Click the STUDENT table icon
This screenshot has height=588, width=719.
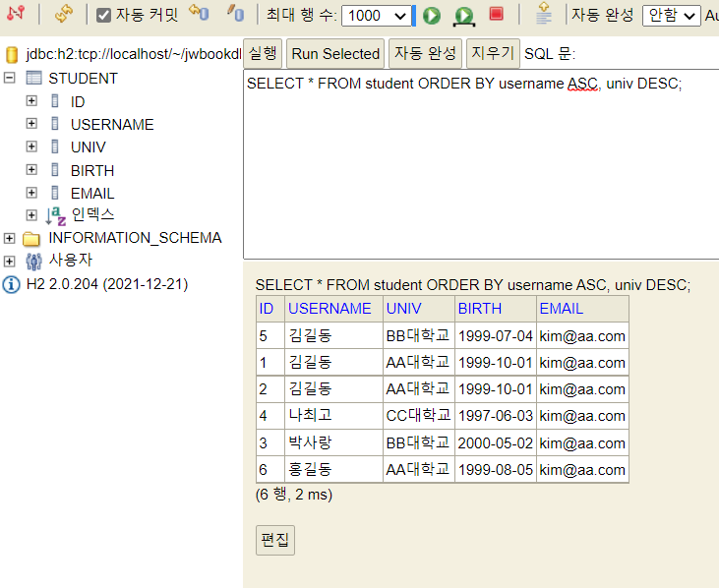(x=33, y=78)
